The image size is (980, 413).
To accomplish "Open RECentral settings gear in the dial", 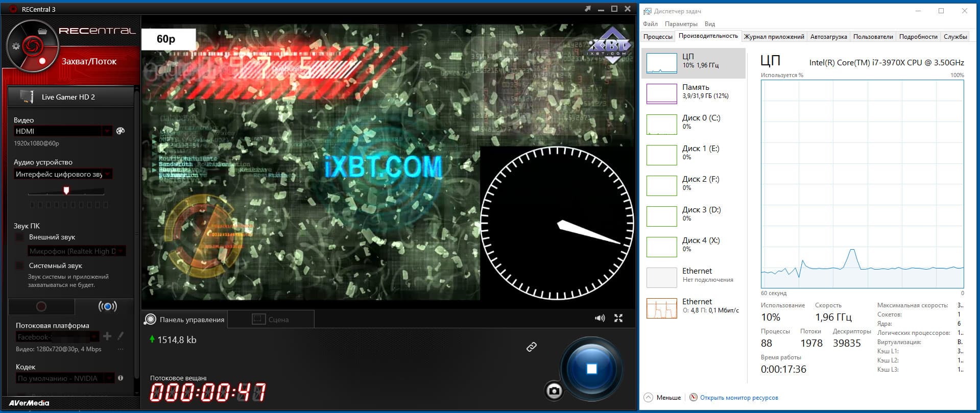I will (x=16, y=46).
